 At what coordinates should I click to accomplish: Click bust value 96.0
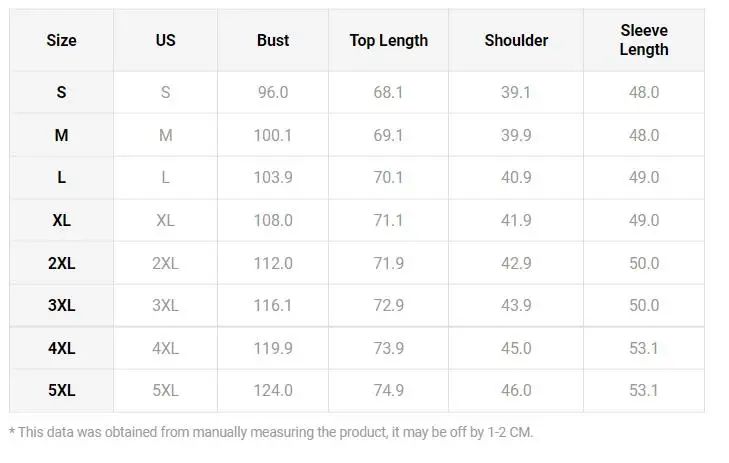[x=272, y=93]
